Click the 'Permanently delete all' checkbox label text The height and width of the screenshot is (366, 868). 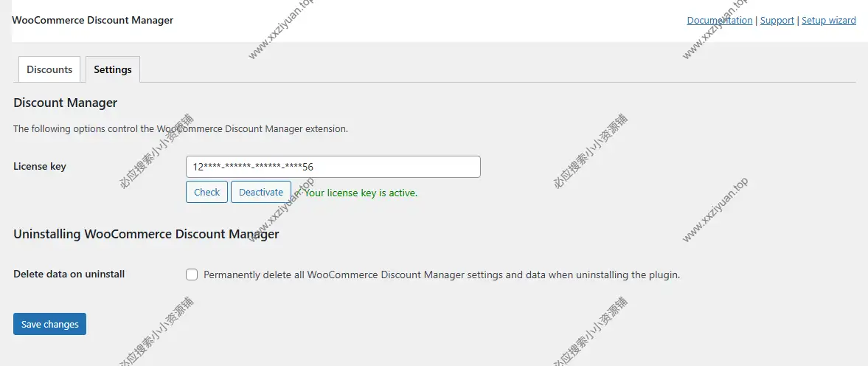tap(441, 275)
